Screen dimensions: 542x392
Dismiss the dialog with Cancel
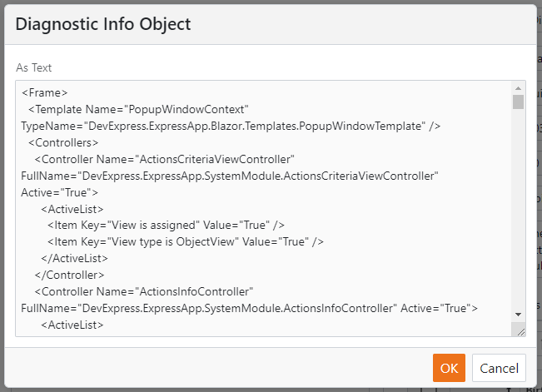[499, 368]
